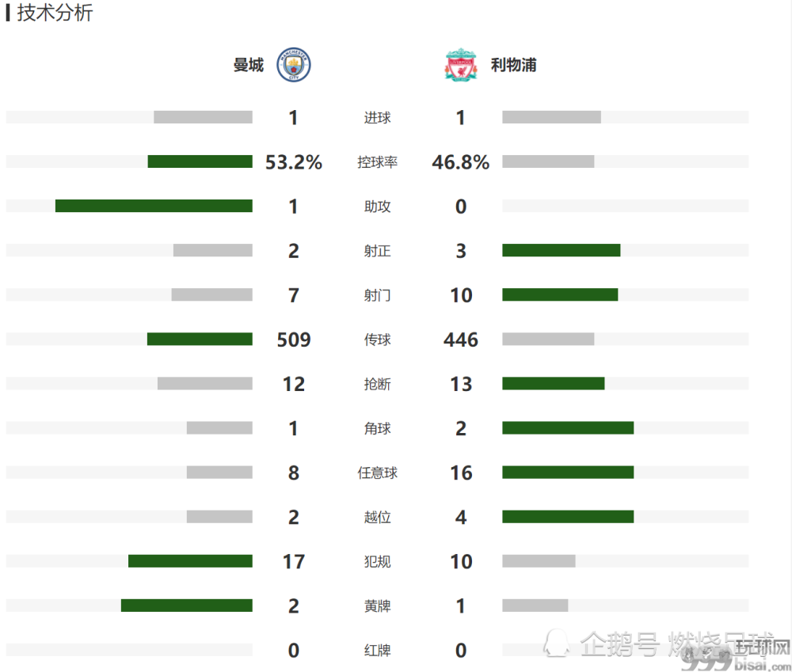The image size is (792, 672).
Task: Click the 446 passes value
Action: pyautogui.click(x=461, y=340)
